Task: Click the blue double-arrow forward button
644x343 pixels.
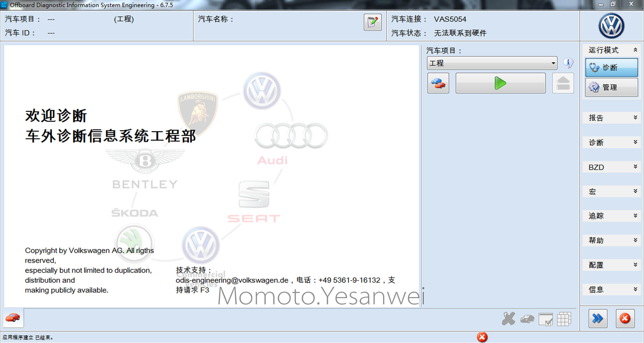Action: click(598, 319)
